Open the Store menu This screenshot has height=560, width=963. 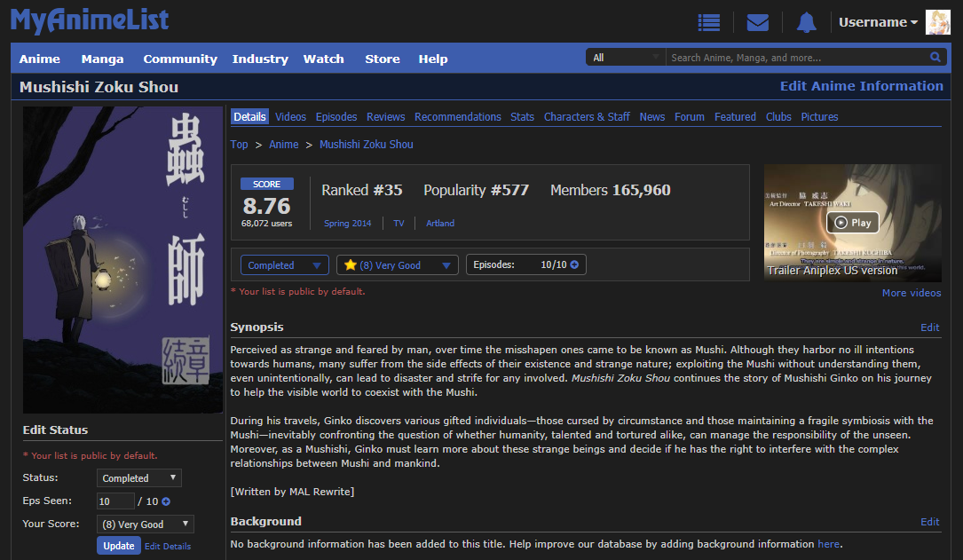(382, 59)
